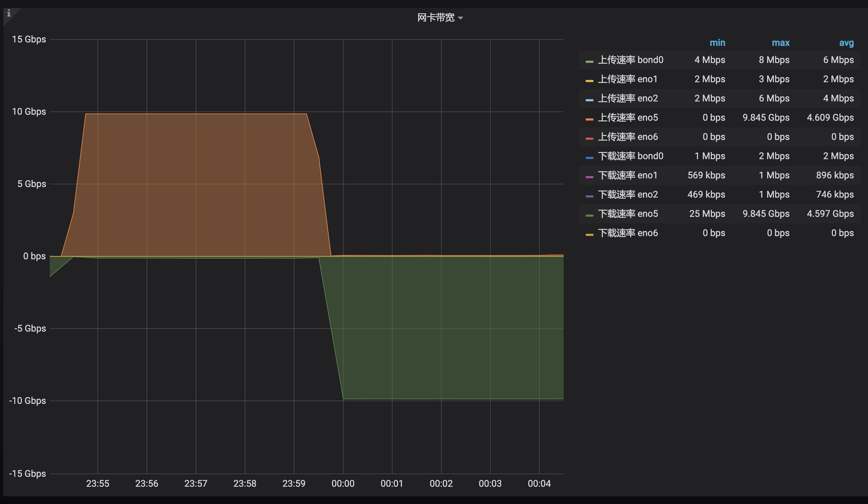This screenshot has height=504, width=868.
Task: Click the panel info icon in the corner
Action: pyautogui.click(x=9, y=14)
